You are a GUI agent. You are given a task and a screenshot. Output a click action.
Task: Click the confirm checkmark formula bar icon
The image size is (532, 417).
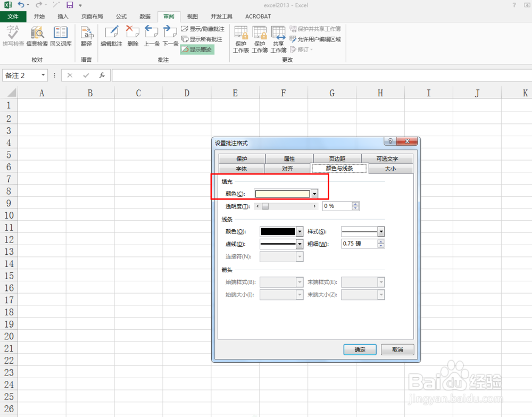pos(86,76)
